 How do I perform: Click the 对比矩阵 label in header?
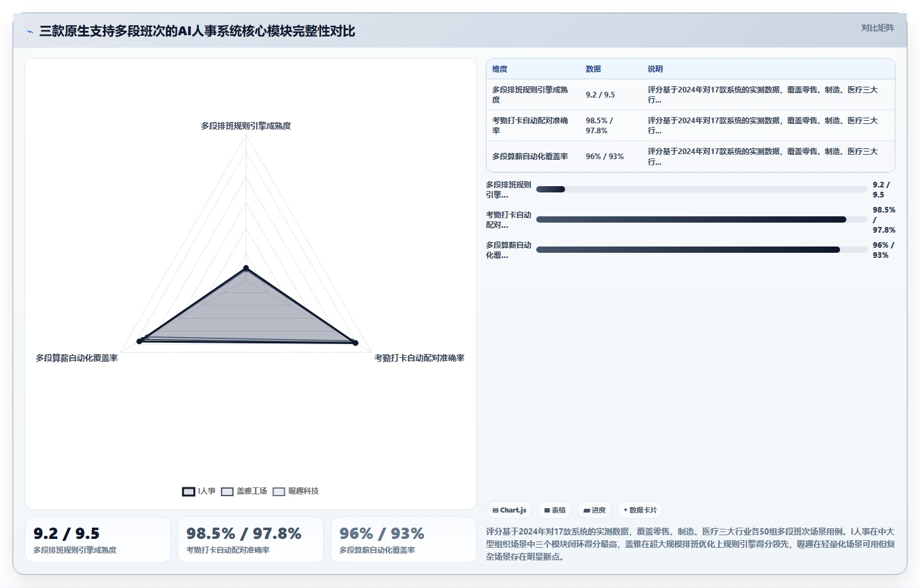click(877, 28)
